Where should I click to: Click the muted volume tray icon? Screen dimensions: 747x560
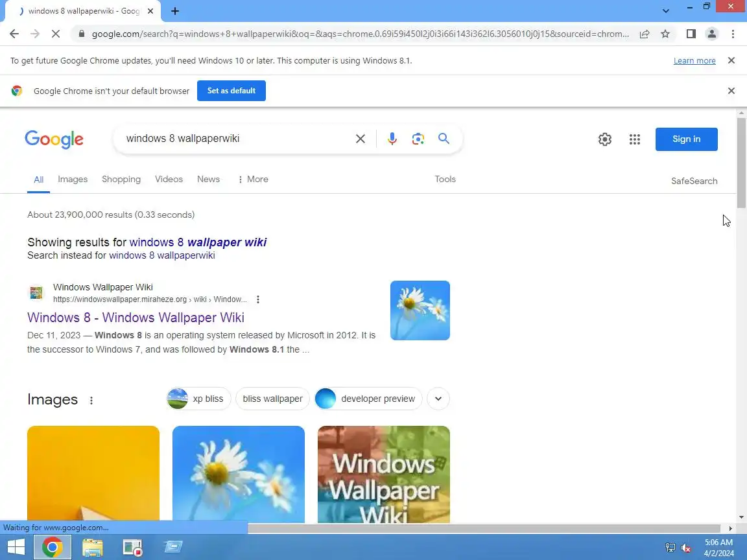pos(686,548)
